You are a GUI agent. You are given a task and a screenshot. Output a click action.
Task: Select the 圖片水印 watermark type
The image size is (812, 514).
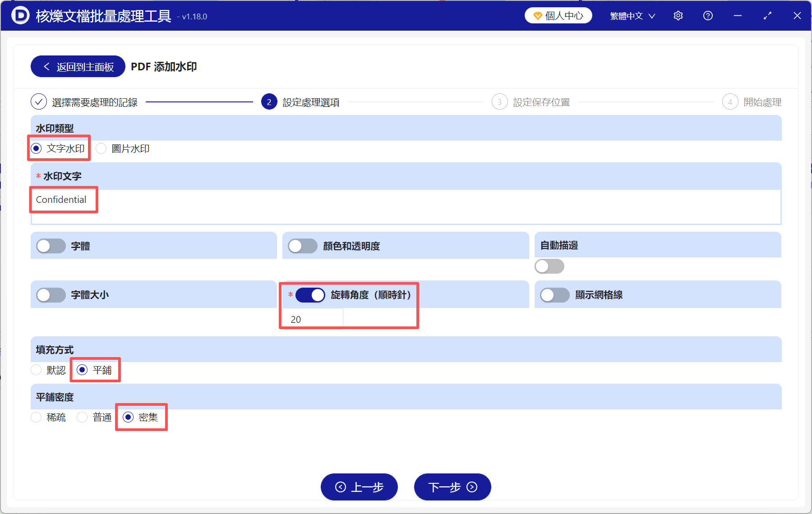point(101,148)
